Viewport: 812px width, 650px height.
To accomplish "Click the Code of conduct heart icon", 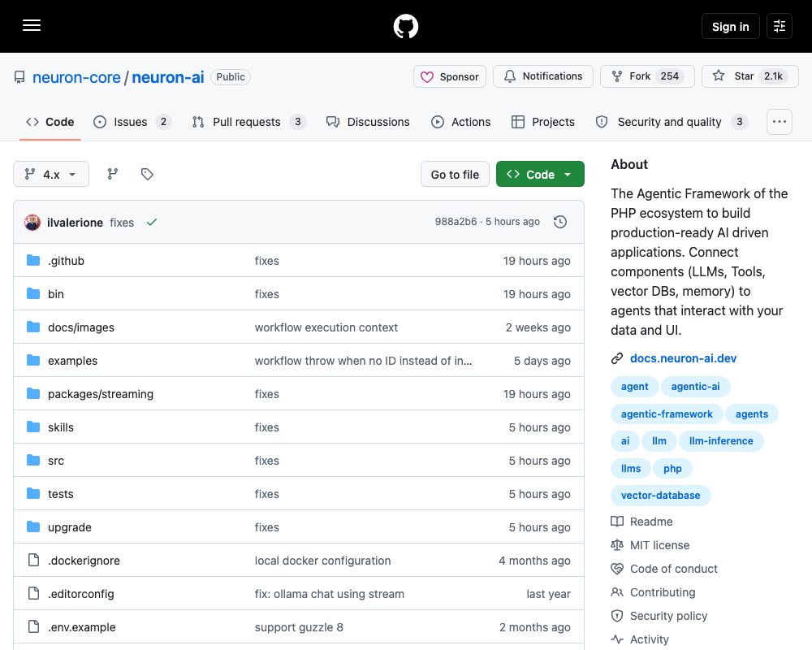I will [x=617, y=569].
